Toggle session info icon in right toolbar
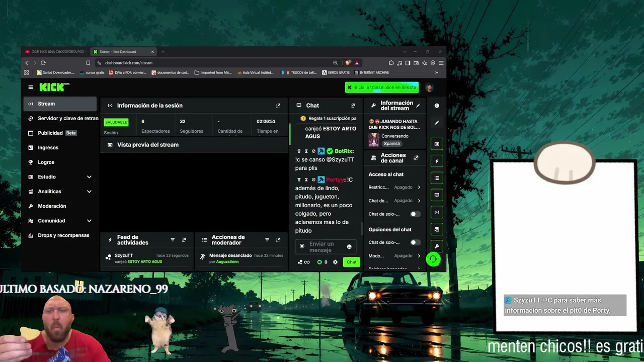 pos(437,212)
